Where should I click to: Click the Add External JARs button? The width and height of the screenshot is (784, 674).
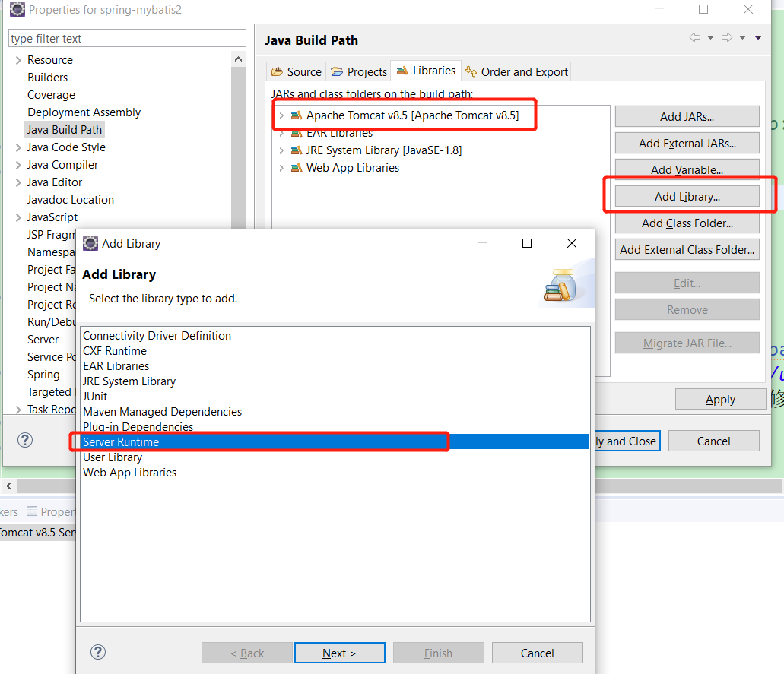point(687,143)
